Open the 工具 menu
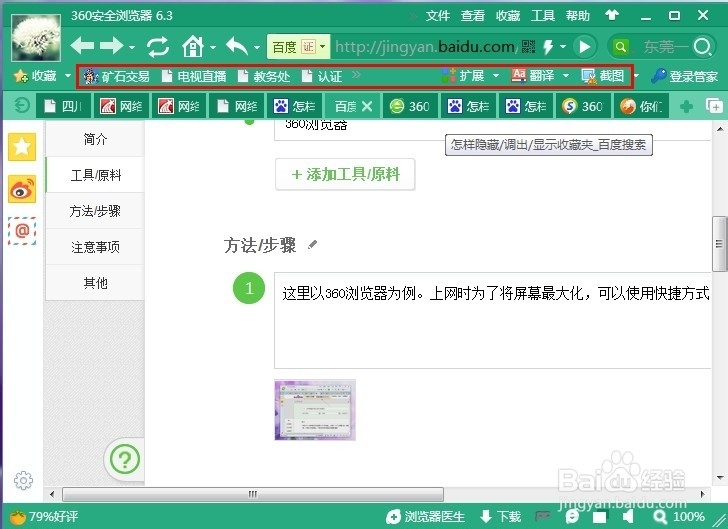Screen dimensions: 728x529 543,16
